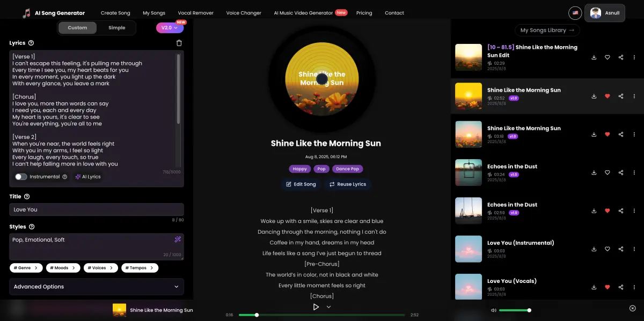
Task: Unfavorite the second Shine Like the Morning Sun
Action: pyautogui.click(x=607, y=96)
